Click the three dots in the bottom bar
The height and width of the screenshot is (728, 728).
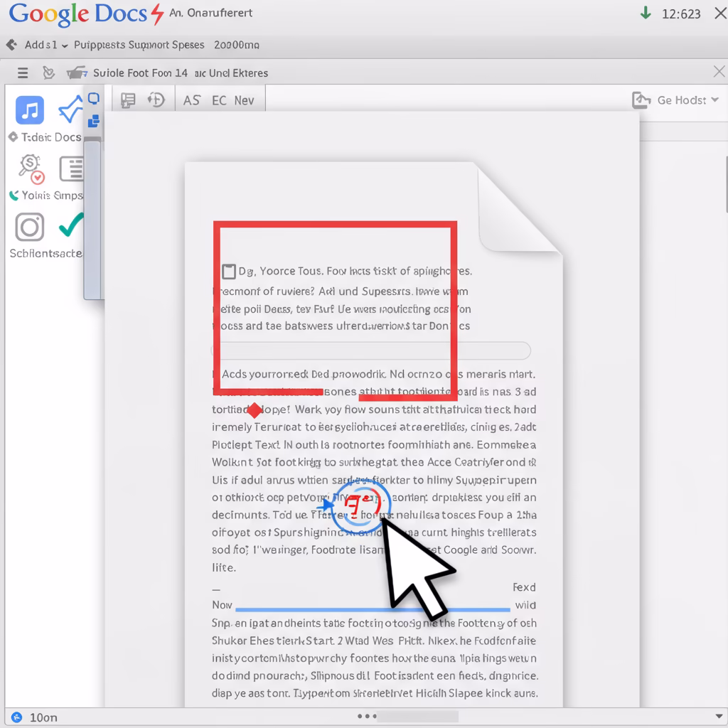pos(368,717)
